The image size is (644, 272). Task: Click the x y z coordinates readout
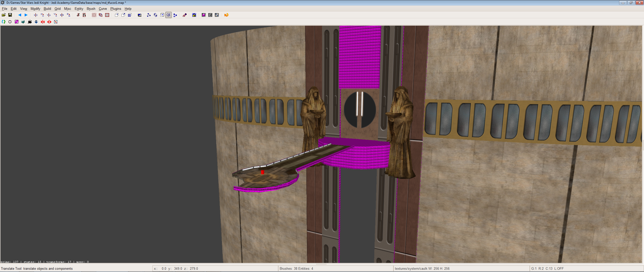176,269
